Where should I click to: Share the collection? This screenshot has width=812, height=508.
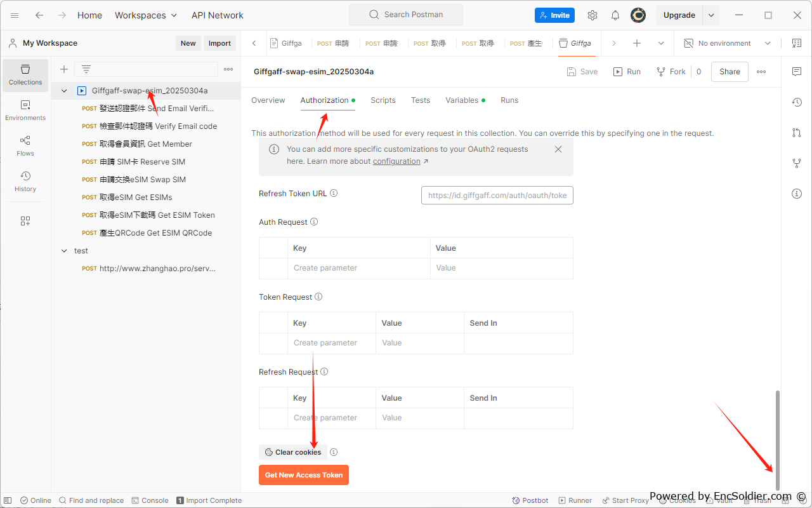tap(730, 72)
